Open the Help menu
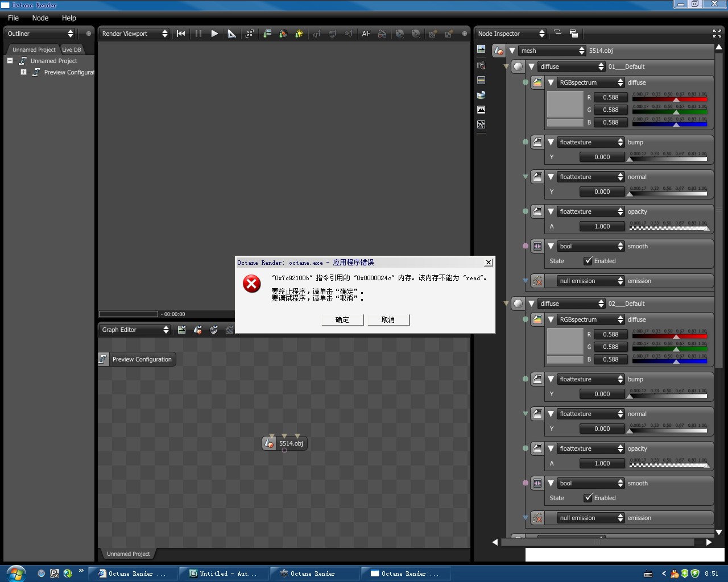Image resolution: width=728 pixels, height=582 pixels. point(69,18)
